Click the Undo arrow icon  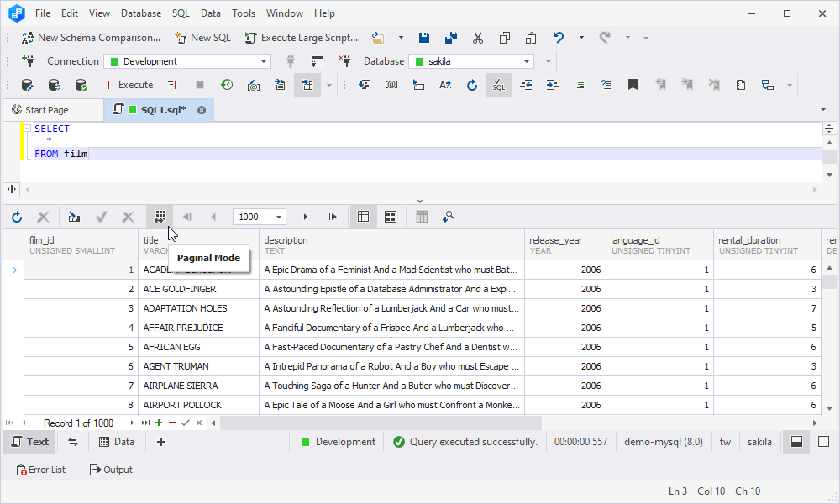559,38
